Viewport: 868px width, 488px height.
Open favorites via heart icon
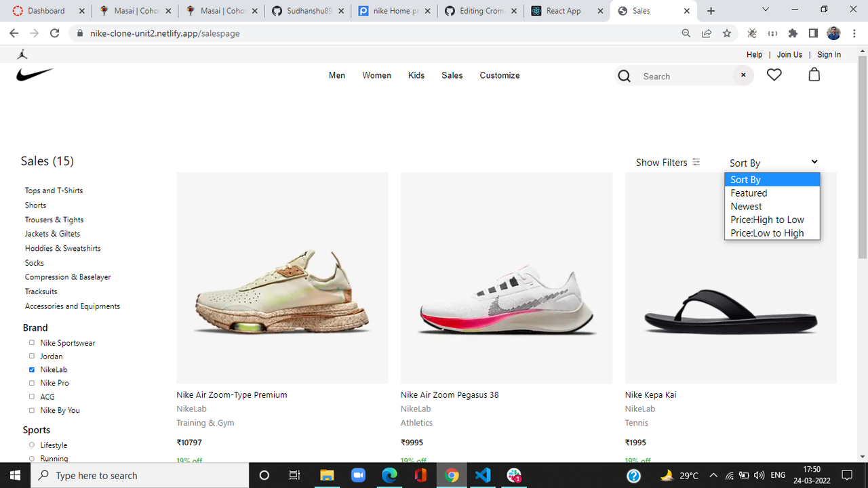pos(774,75)
